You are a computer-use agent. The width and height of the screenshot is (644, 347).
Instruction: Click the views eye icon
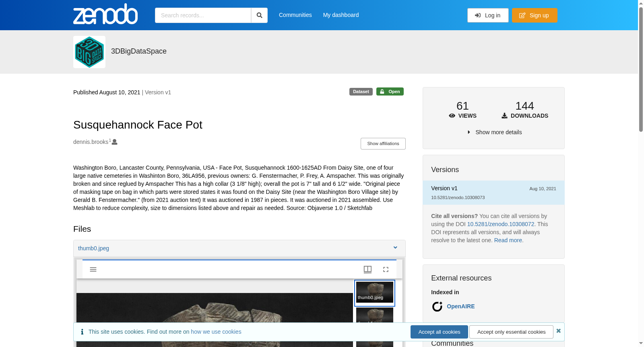(452, 116)
